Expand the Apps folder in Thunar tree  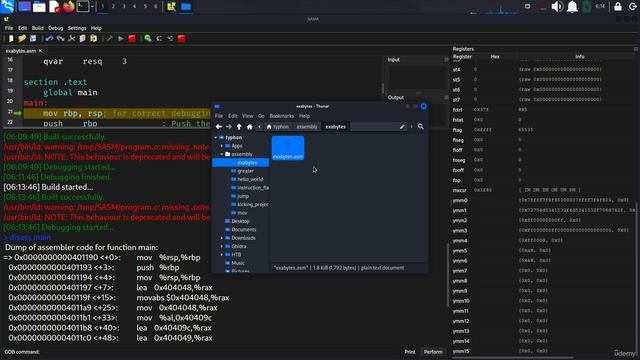click(222, 146)
